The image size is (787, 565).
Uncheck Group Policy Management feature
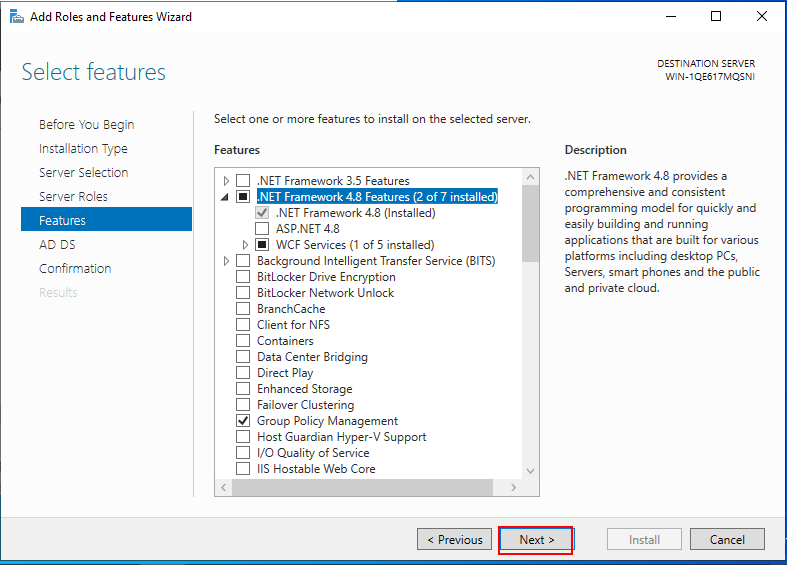point(243,420)
